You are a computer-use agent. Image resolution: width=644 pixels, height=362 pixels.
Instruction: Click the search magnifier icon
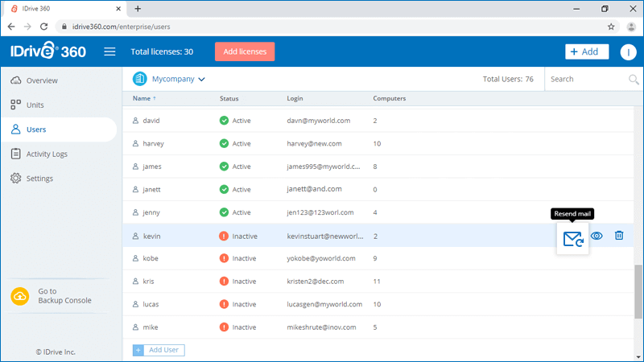click(x=634, y=79)
